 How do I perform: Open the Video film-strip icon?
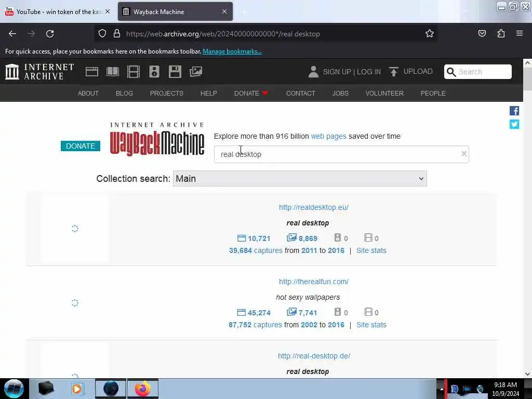[134, 72]
